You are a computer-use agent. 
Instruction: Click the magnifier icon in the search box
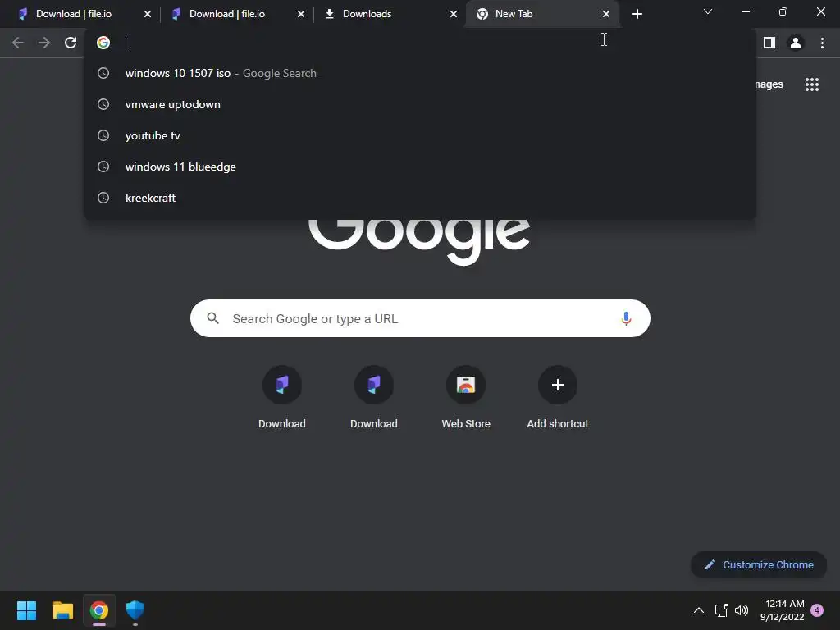(x=212, y=318)
